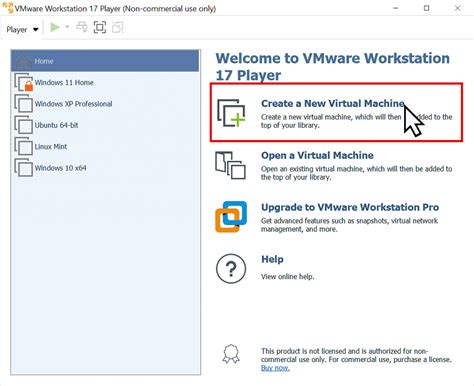
Task: Click the Windows 10 x64 VM icon
Action: click(x=23, y=168)
